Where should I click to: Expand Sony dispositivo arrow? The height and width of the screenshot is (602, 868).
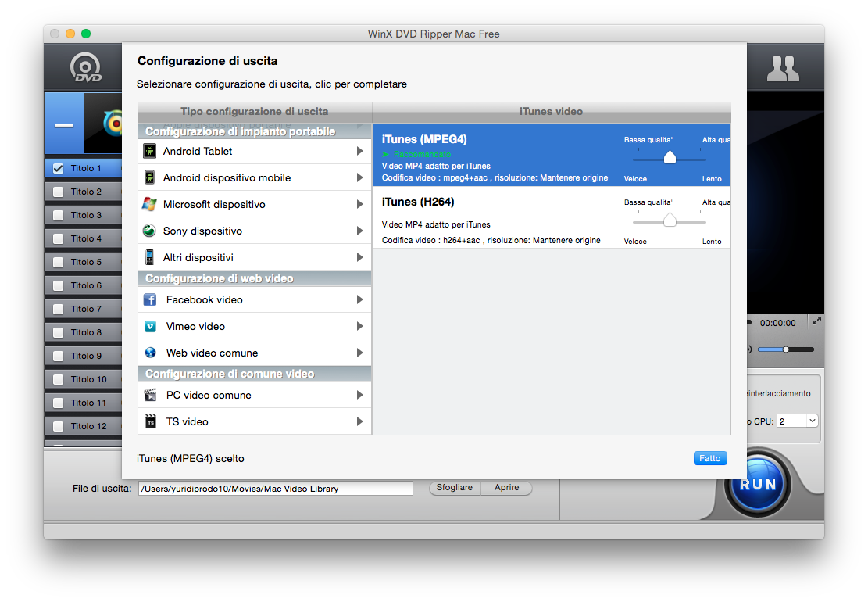click(x=360, y=231)
